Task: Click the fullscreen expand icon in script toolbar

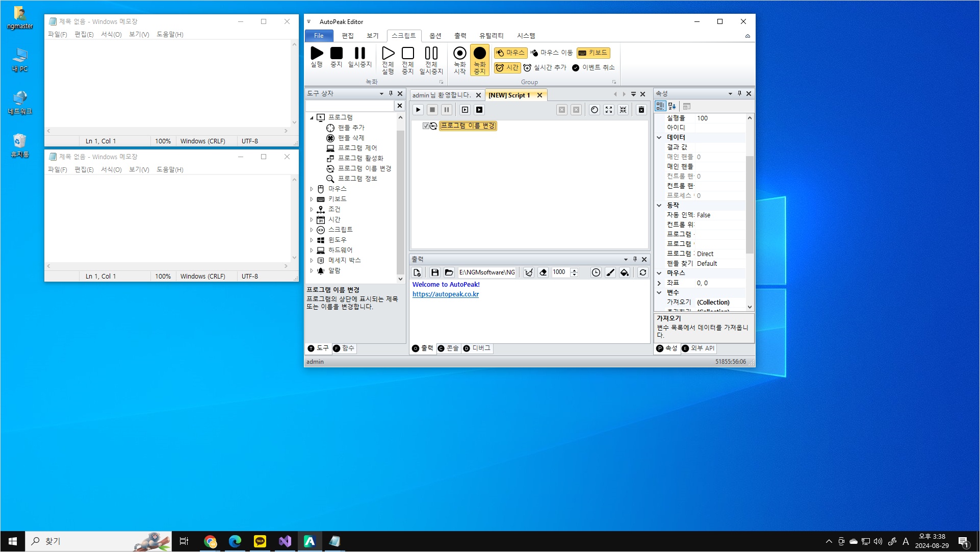Action: tap(609, 110)
